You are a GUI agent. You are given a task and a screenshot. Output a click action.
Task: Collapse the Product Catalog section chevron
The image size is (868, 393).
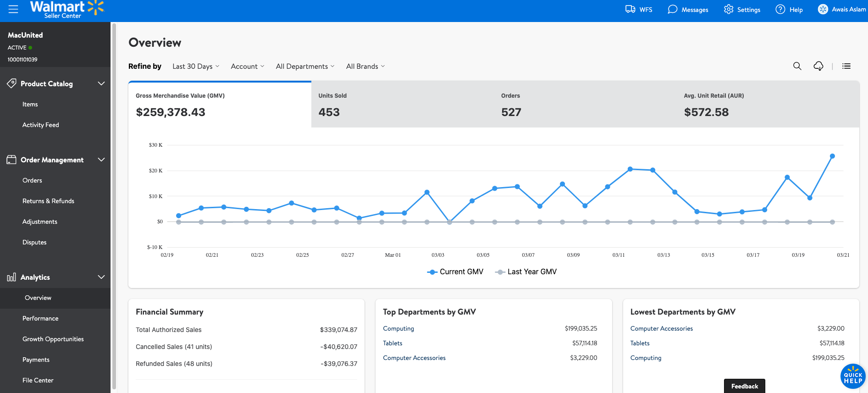coord(101,83)
